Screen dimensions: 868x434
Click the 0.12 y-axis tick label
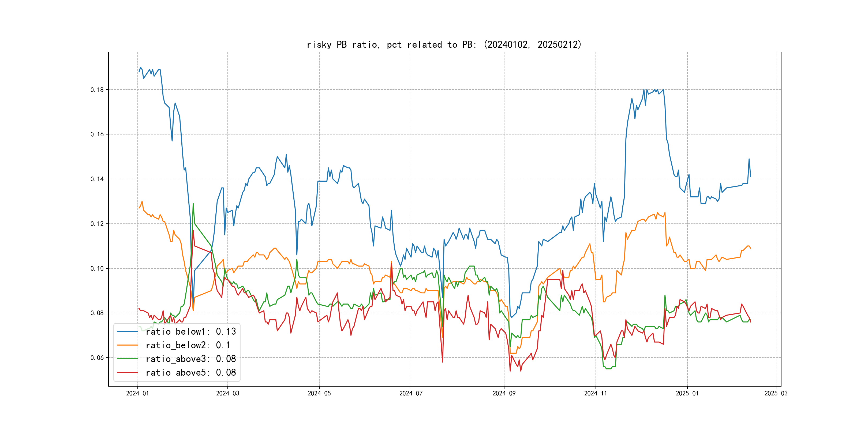[97, 224]
